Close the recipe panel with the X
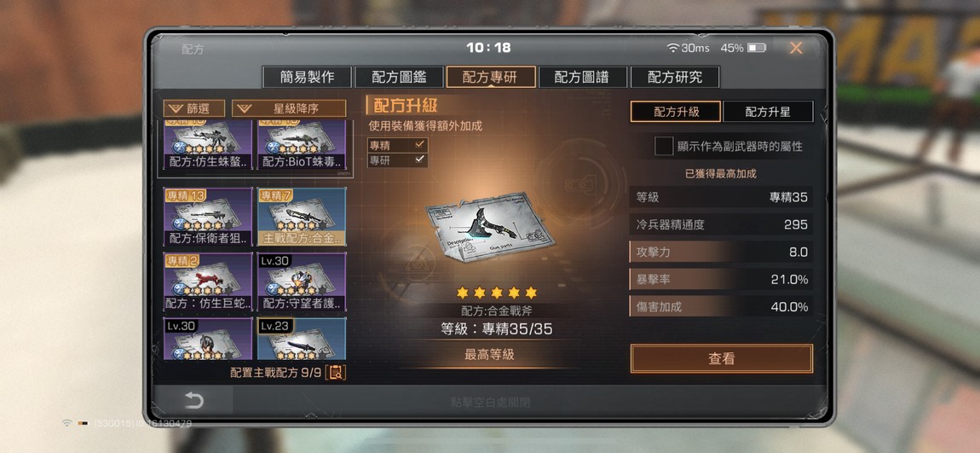 click(x=796, y=48)
